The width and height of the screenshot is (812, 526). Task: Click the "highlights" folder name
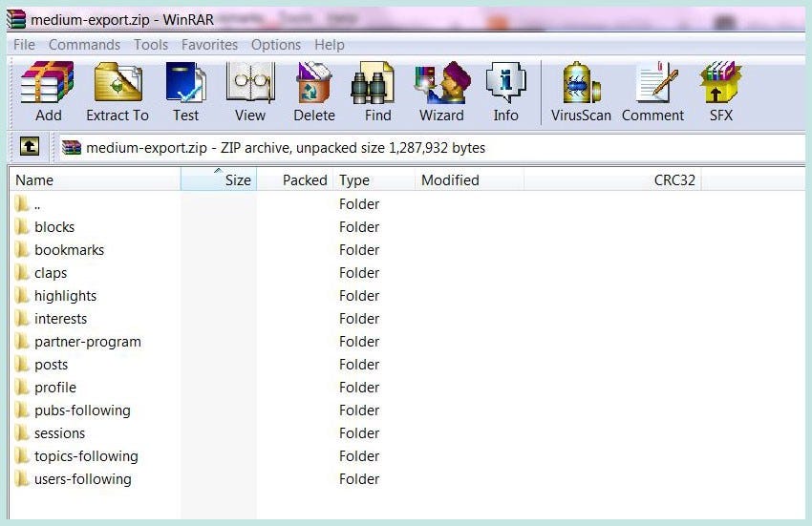65,296
